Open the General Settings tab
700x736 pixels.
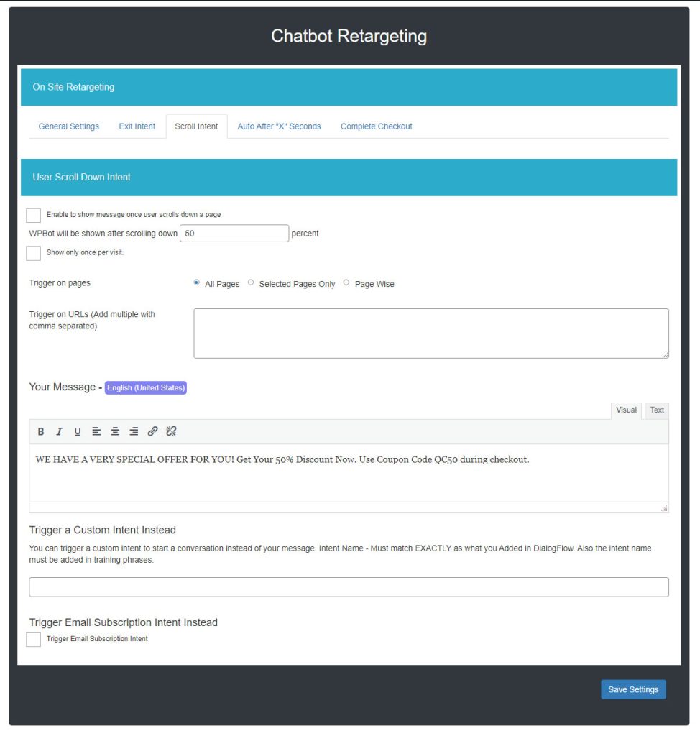click(68, 126)
